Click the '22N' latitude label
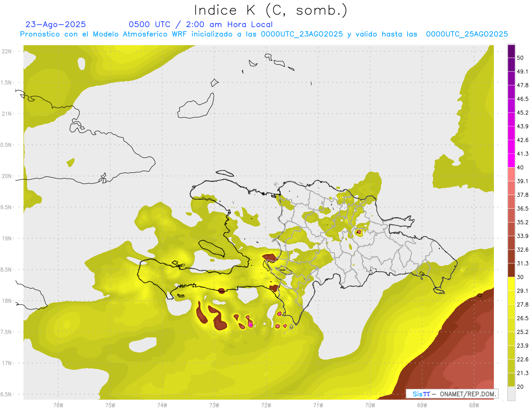 click(x=7, y=51)
